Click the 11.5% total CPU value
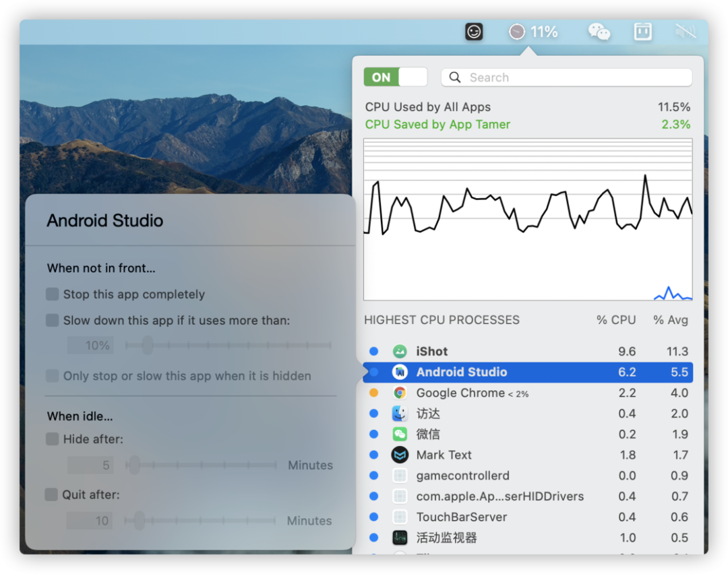Screen dimensions: 728x574 (673, 107)
